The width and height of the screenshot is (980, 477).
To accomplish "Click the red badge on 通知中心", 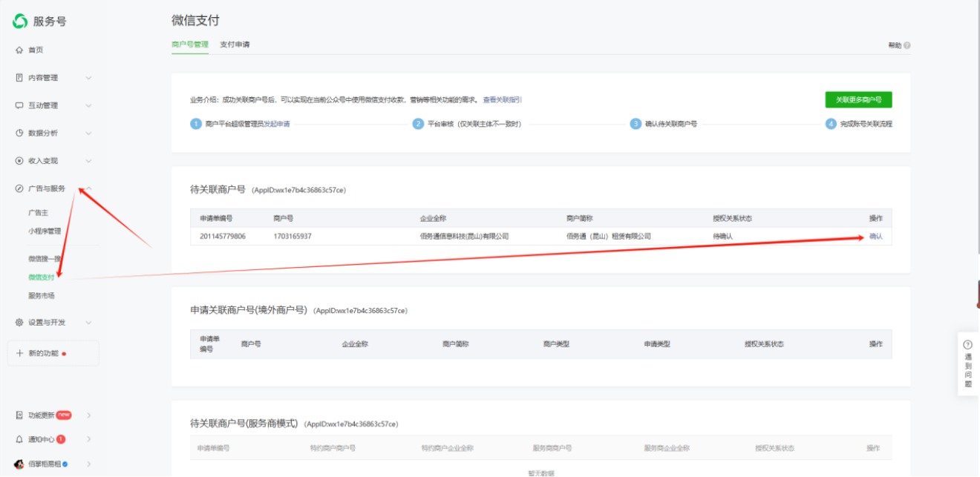I will 61,439.
